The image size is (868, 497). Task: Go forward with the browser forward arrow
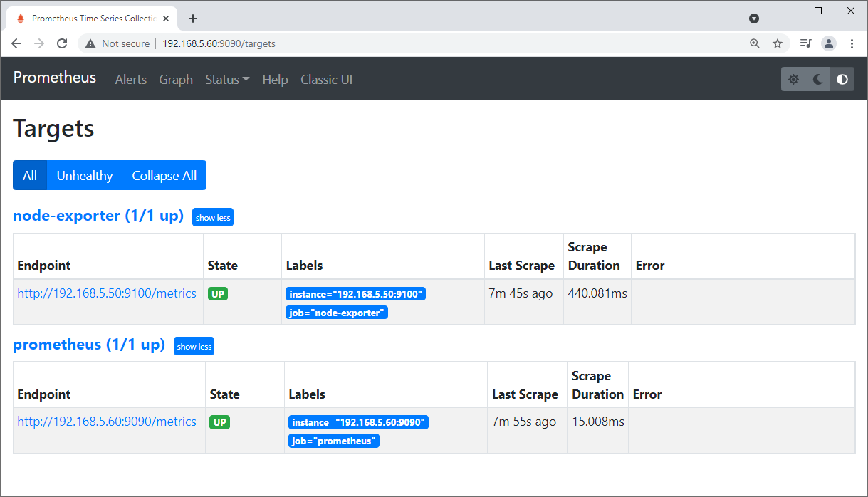[x=39, y=43]
